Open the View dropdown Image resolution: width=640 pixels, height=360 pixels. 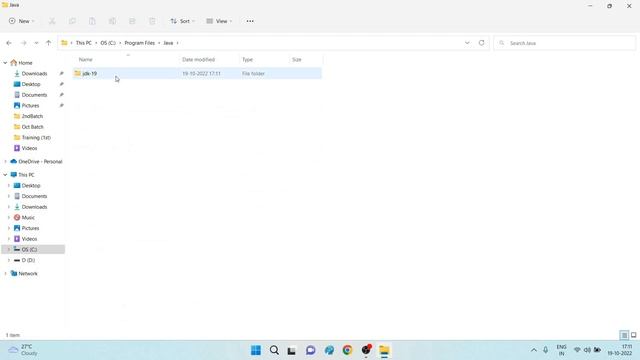(x=219, y=21)
